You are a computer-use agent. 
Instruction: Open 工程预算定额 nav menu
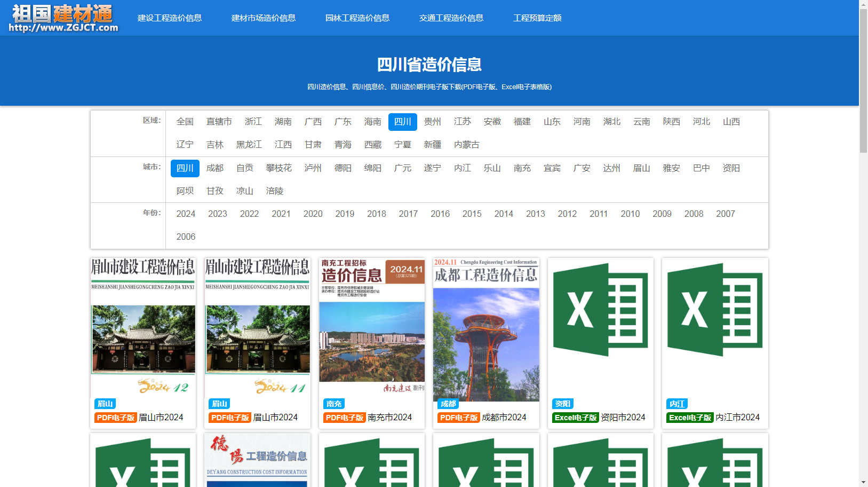[x=537, y=18]
